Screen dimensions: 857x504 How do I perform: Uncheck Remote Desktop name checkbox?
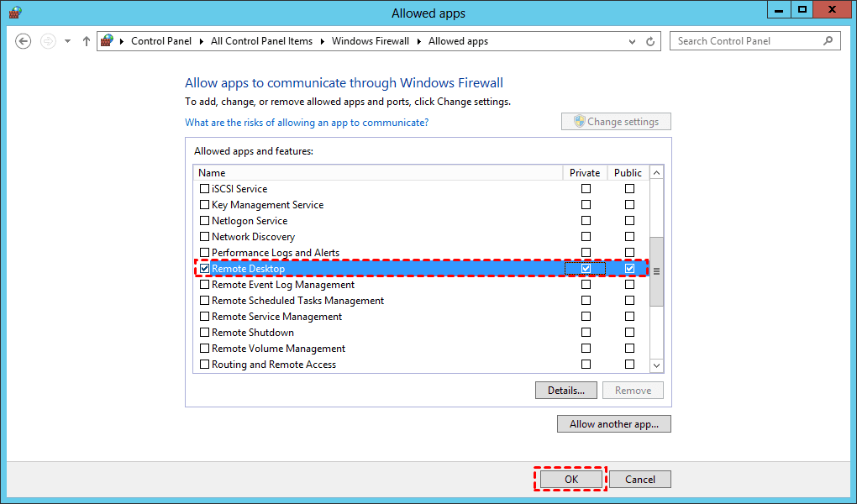tap(204, 269)
